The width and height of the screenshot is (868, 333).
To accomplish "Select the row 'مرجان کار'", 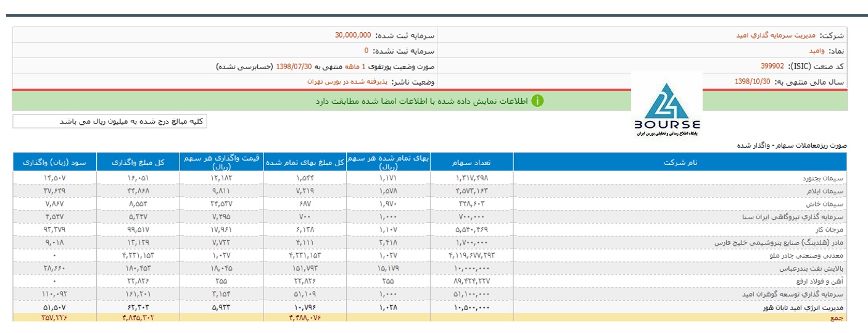I will click(x=430, y=230).
